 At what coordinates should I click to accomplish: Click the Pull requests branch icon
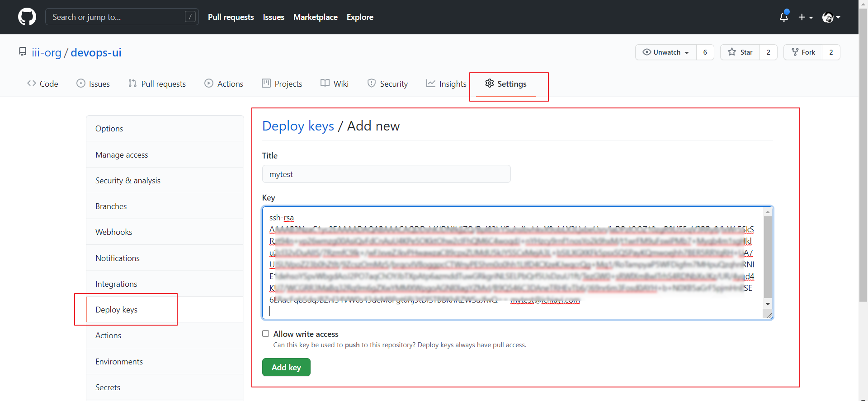pos(132,83)
